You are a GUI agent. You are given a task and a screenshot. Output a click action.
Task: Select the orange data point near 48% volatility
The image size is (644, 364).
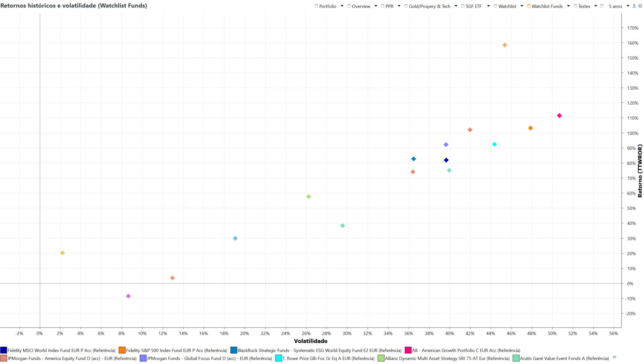[531, 128]
